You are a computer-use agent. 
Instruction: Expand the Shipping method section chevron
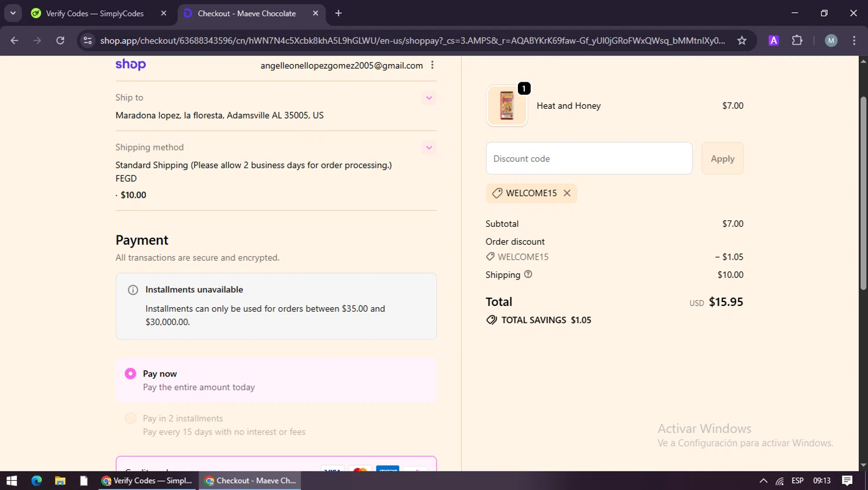click(x=429, y=148)
